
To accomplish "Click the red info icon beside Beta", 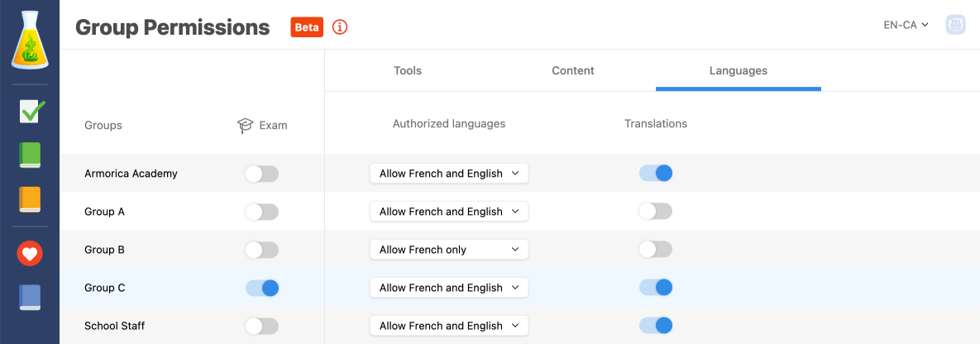I will pos(340,27).
